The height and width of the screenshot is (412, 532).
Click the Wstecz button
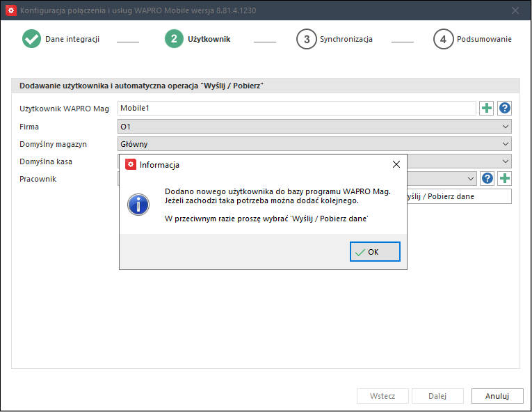[382, 396]
